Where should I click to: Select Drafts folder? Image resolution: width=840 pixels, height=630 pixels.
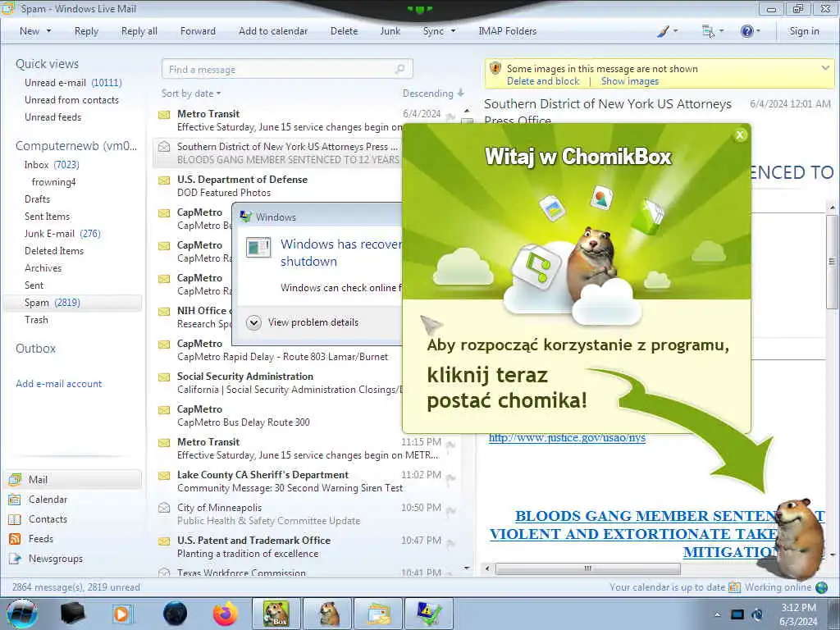[x=37, y=199]
